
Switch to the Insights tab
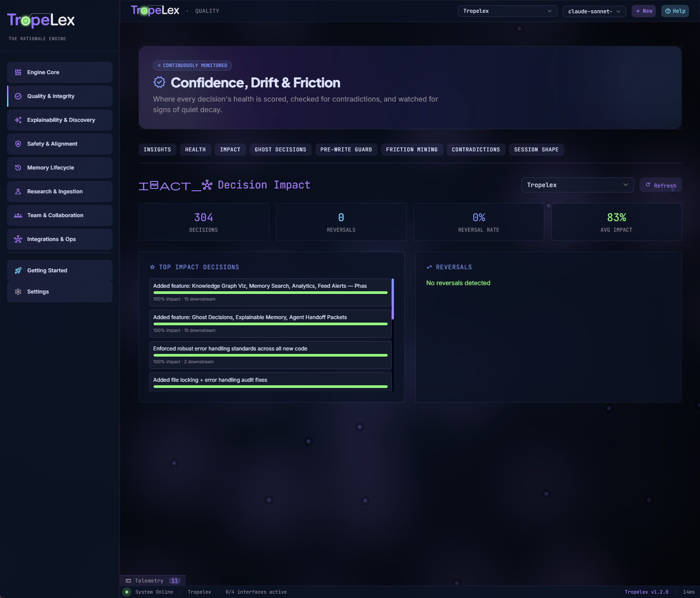[157, 150]
